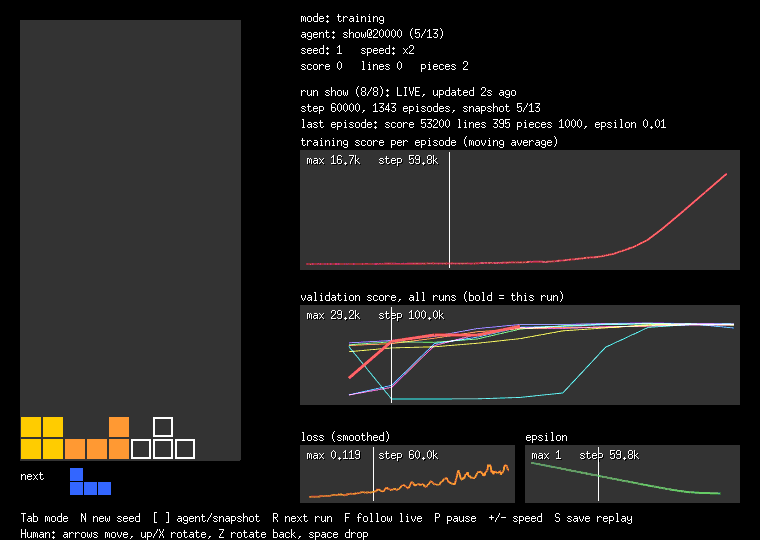Click the white outlined ghost piece
Image resolution: width=760 pixels, height=540 pixels.
point(163,448)
